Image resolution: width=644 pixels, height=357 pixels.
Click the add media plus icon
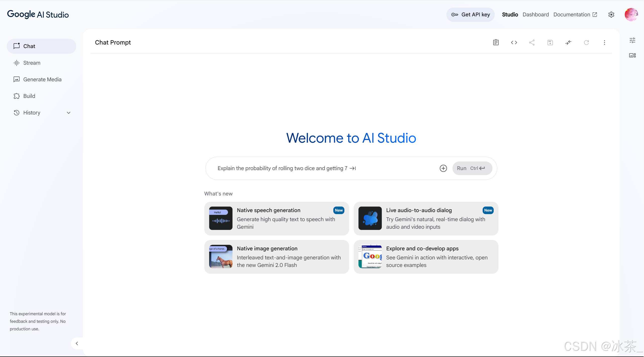(443, 168)
